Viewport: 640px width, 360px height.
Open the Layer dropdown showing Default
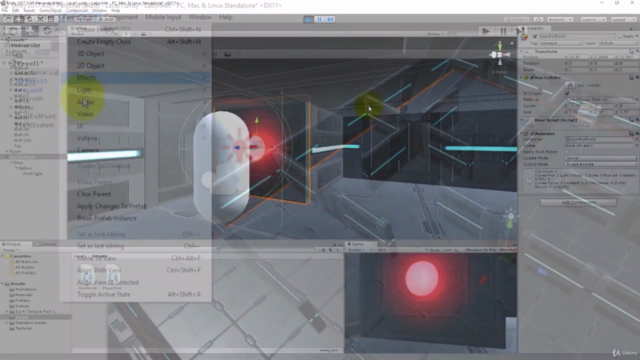pyautogui.click(x=618, y=43)
